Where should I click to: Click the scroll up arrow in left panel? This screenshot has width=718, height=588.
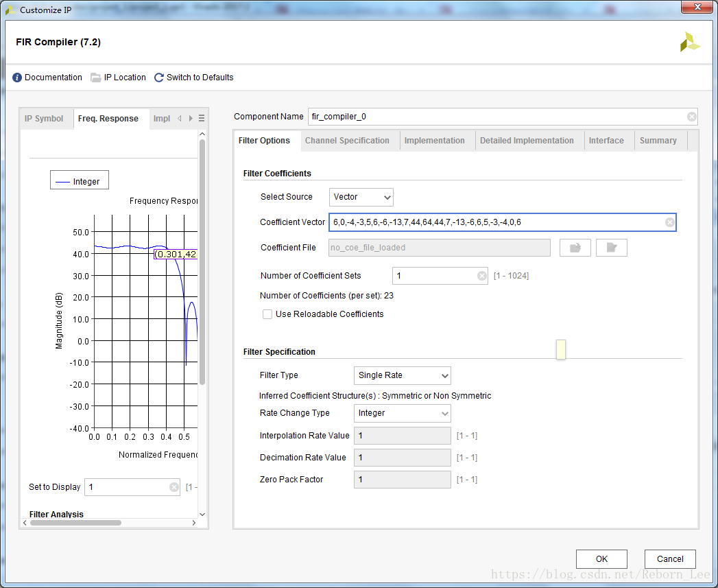(x=202, y=134)
